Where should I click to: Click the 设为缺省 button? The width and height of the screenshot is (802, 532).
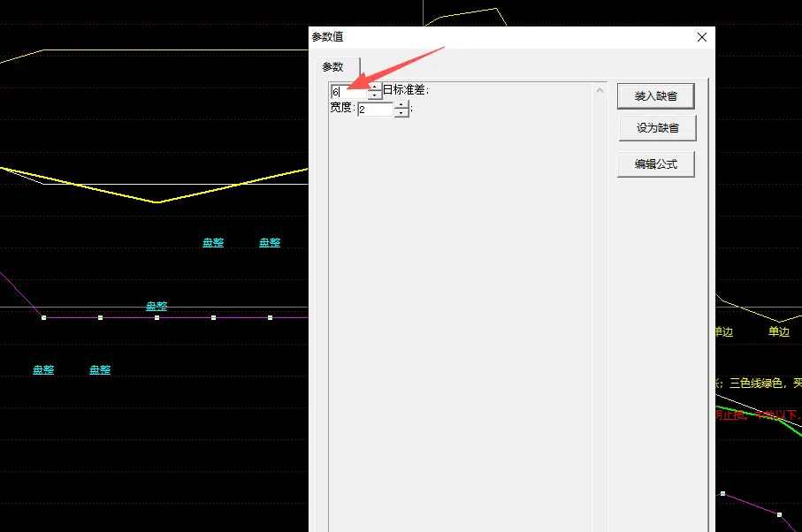657,128
